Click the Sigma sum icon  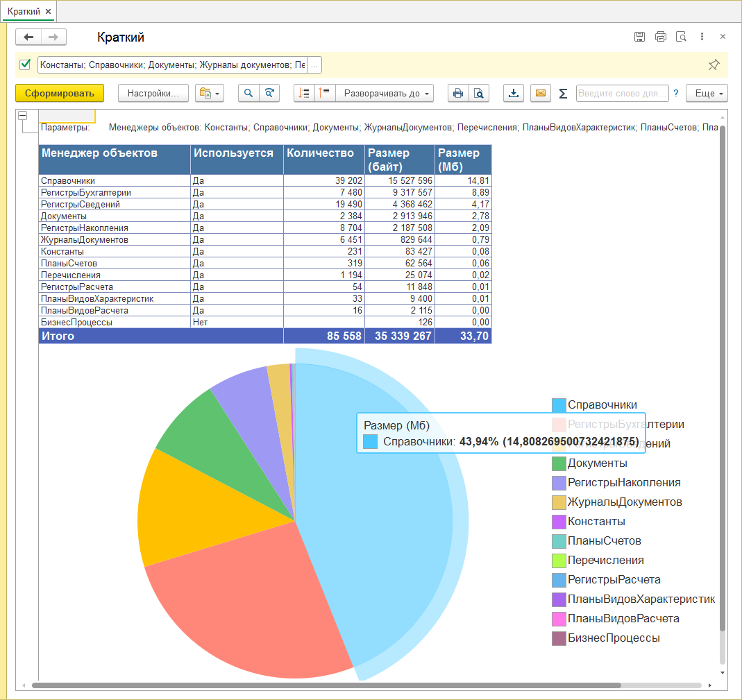click(563, 93)
